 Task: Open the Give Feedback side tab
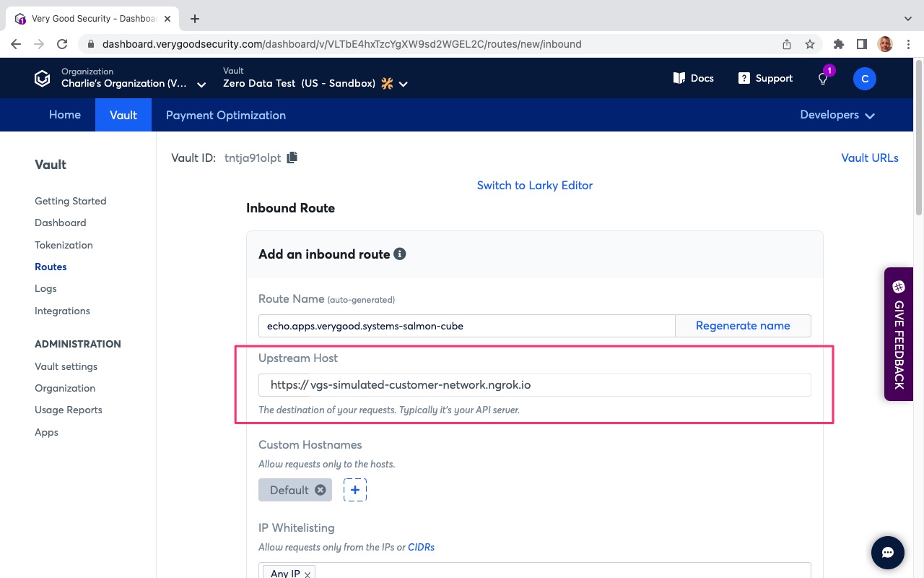click(x=899, y=334)
